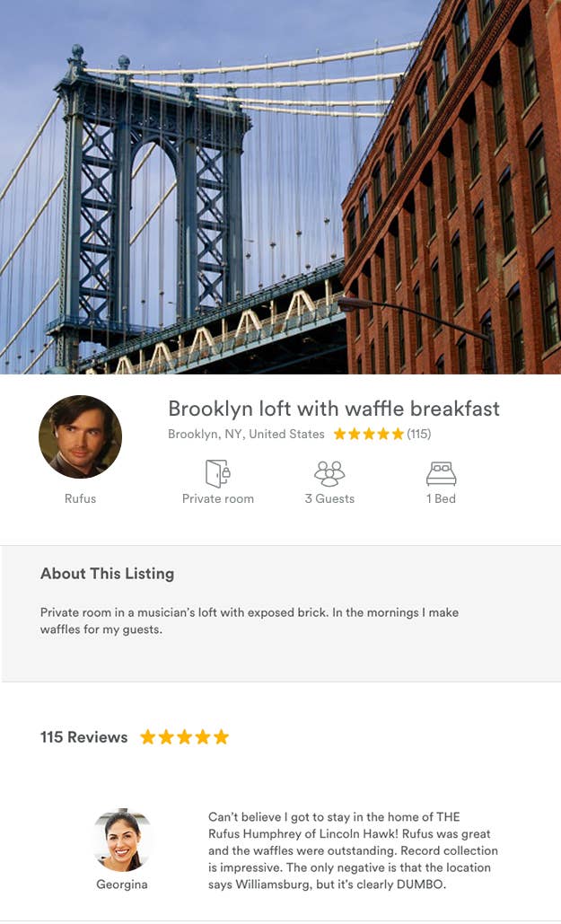Click reviewer Georgina's avatar
Viewport: 561px width, 924px height.
coord(122,840)
